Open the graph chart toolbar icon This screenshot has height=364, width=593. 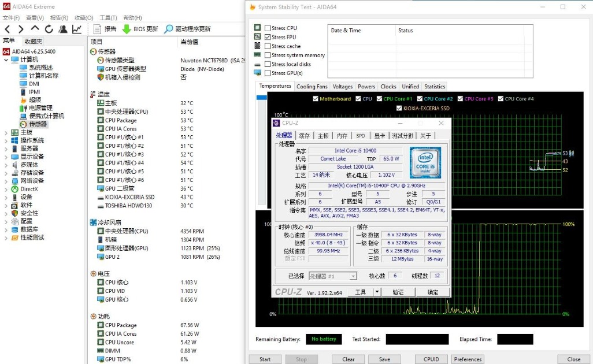pos(77,29)
